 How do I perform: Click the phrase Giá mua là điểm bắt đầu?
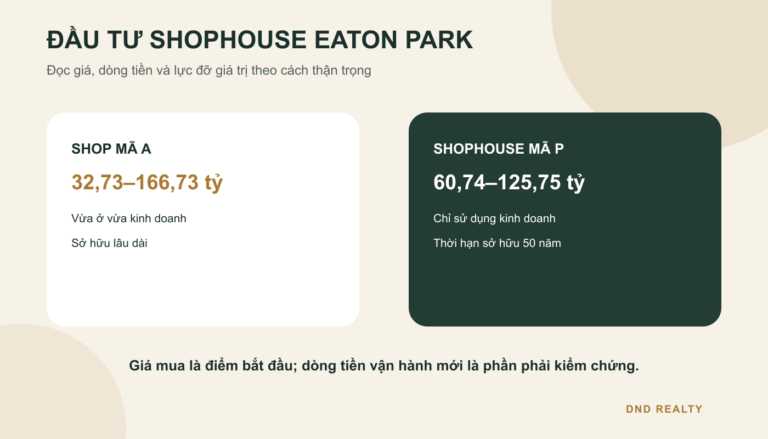211,366
